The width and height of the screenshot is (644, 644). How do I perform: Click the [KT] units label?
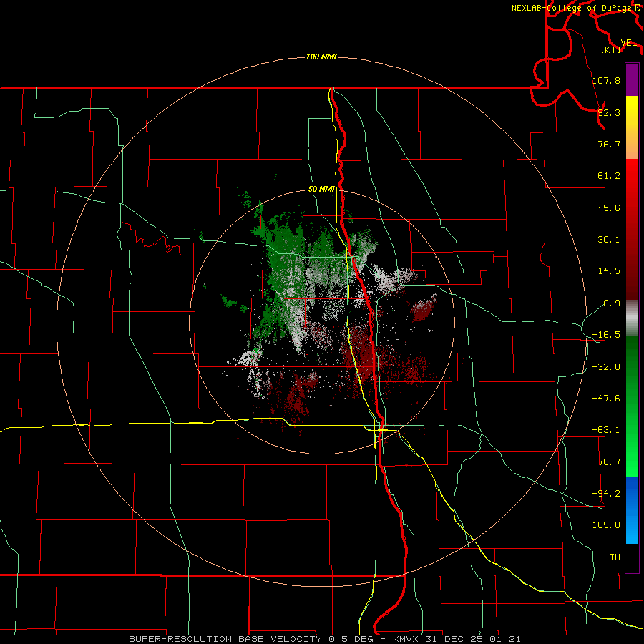[611, 49]
